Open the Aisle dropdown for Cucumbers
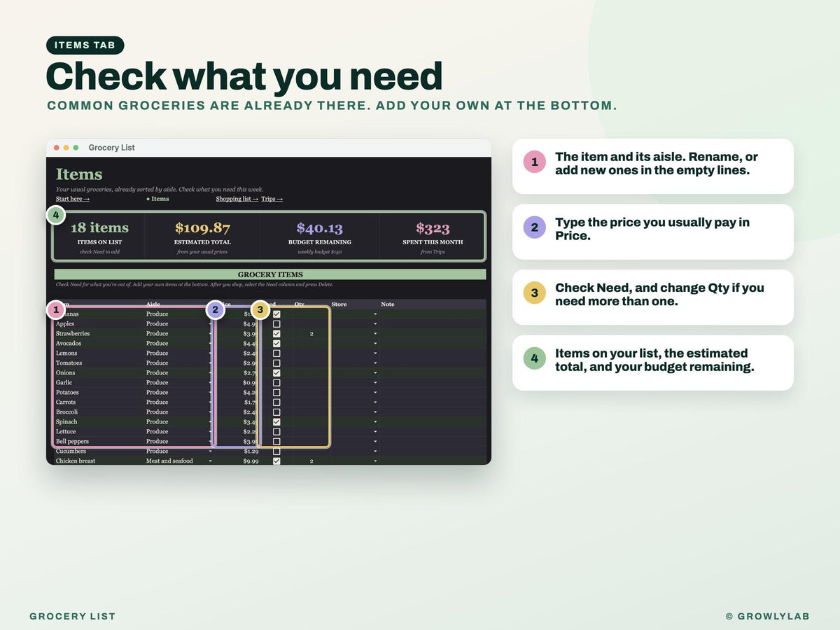The height and width of the screenshot is (630, 840). point(211,451)
